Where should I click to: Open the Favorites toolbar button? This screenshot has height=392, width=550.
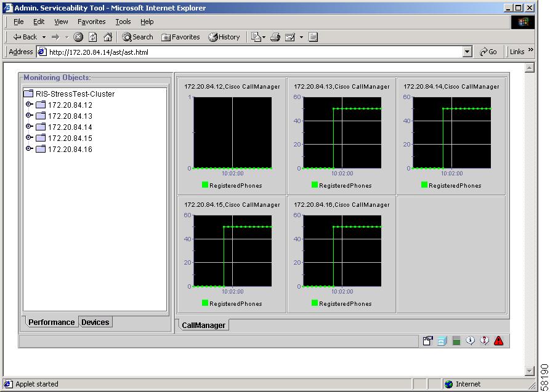[x=180, y=37]
